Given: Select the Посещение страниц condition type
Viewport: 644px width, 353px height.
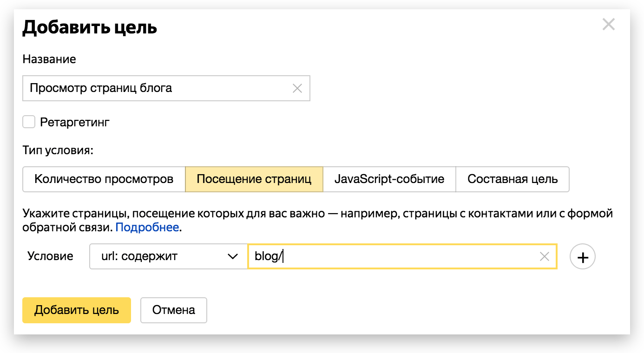Looking at the screenshot, I should [x=254, y=179].
